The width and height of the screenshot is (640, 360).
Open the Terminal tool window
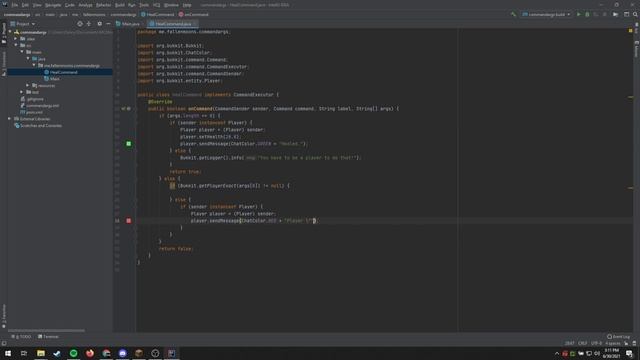(x=48, y=337)
